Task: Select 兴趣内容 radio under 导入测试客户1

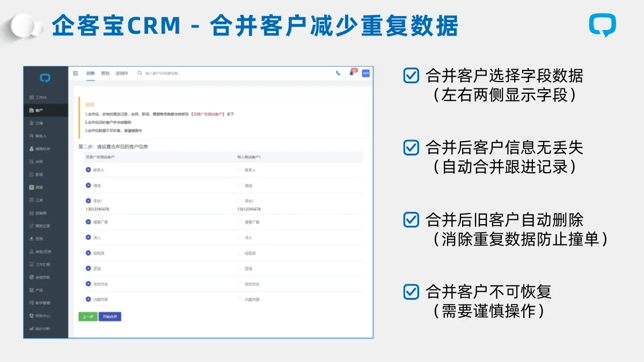Action: tap(240, 299)
